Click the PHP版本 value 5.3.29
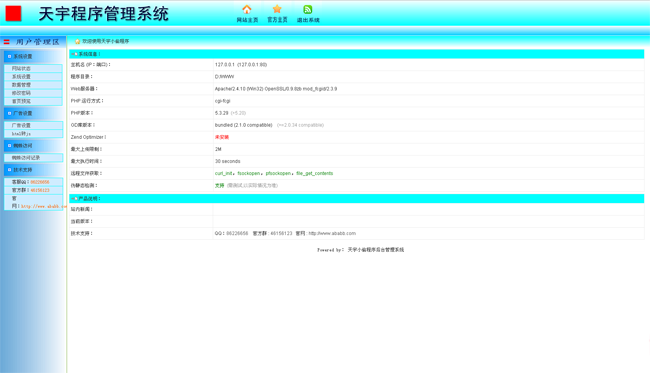650x373 pixels. [x=221, y=113]
